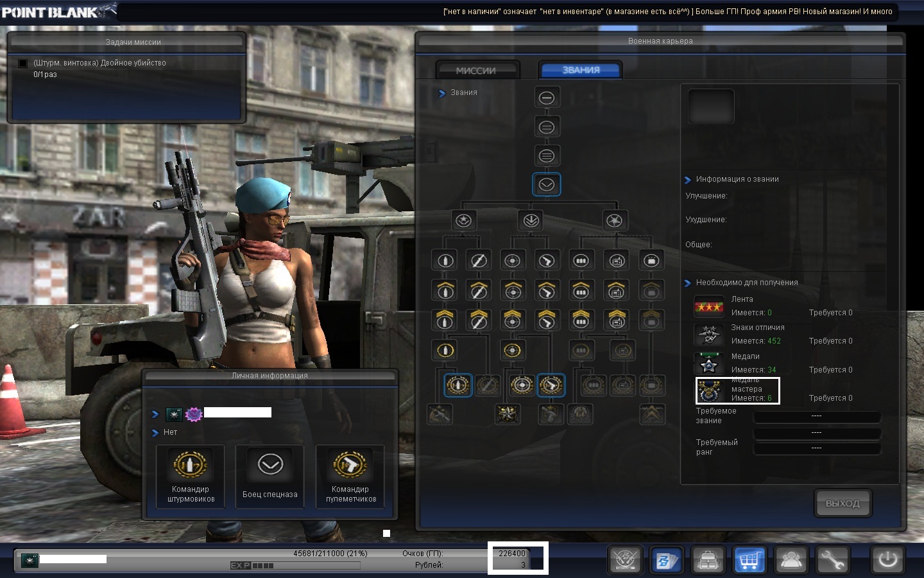The image size is (924, 578).
Task: Click the insignia icon beside Знаки отличия
Action: pyautogui.click(x=709, y=335)
